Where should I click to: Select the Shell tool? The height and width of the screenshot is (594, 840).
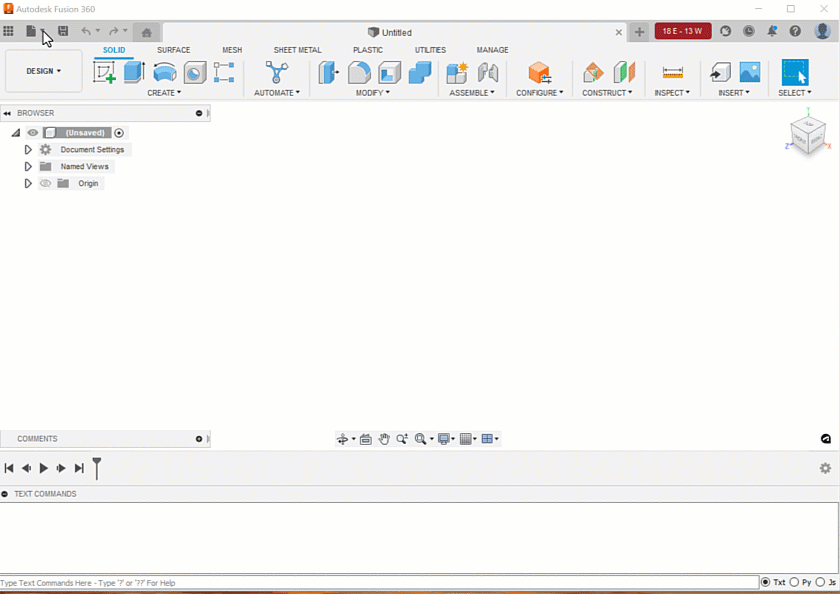[x=389, y=72]
